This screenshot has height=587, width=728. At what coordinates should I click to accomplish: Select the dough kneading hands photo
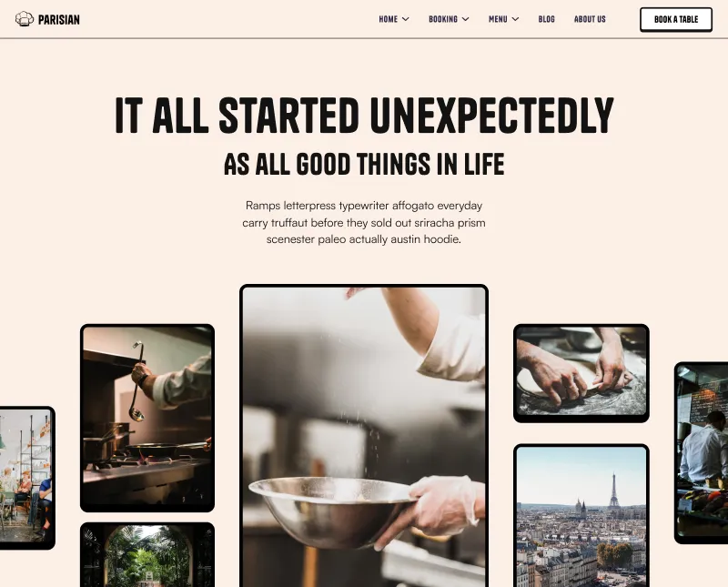tap(581, 373)
